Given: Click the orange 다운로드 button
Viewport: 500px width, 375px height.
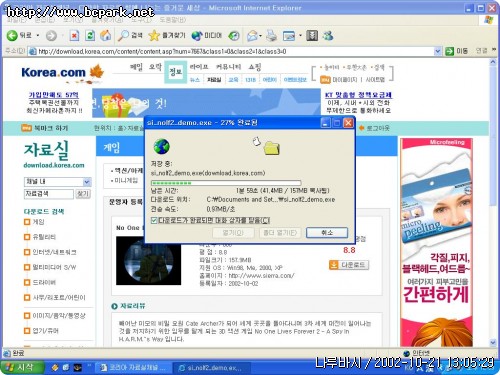Looking at the screenshot, I should point(349,265).
